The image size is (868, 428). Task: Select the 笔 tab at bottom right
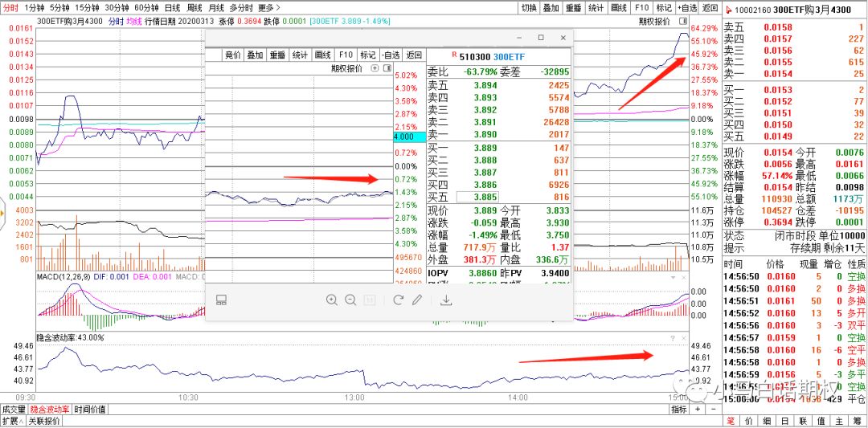coord(731,422)
